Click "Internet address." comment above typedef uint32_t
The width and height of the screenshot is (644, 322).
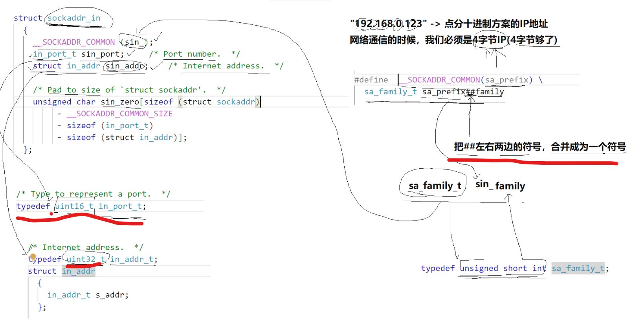click(86, 247)
